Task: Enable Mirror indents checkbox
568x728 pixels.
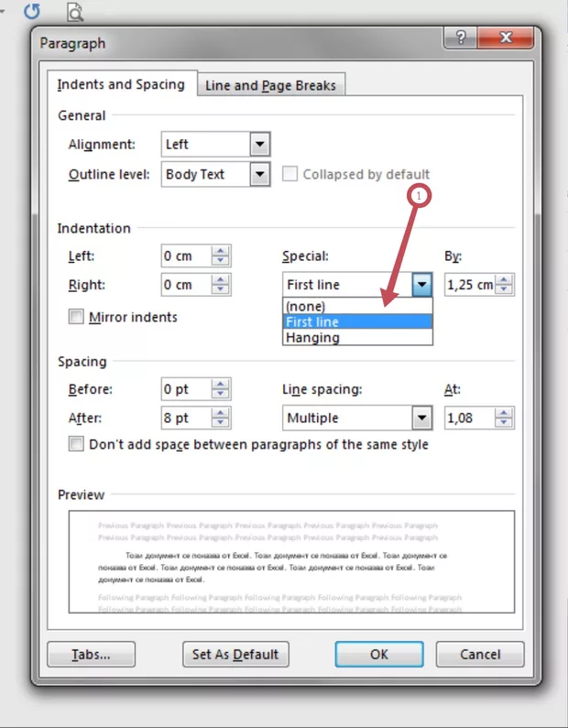Action: pos(76,317)
